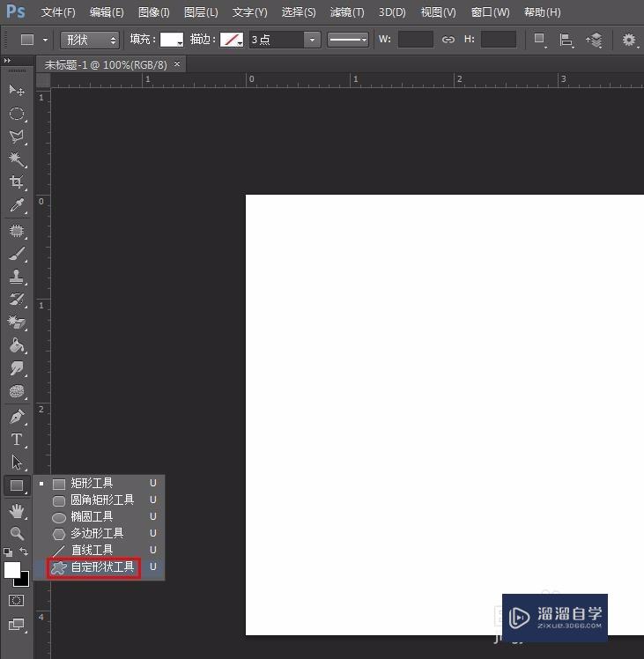Open the 形状 tool mode dropdown
The width and height of the screenshot is (644, 659).
click(x=90, y=40)
